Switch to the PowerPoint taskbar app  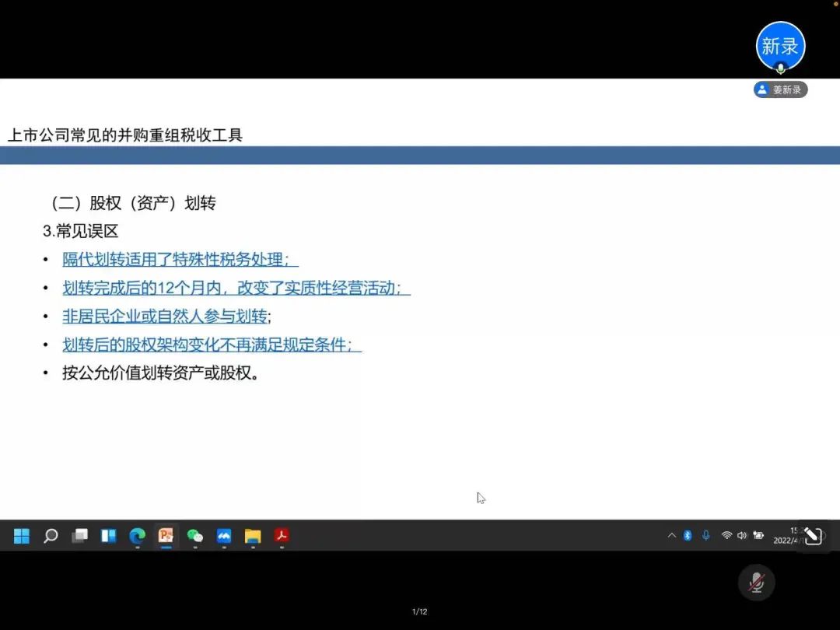[166, 536]
